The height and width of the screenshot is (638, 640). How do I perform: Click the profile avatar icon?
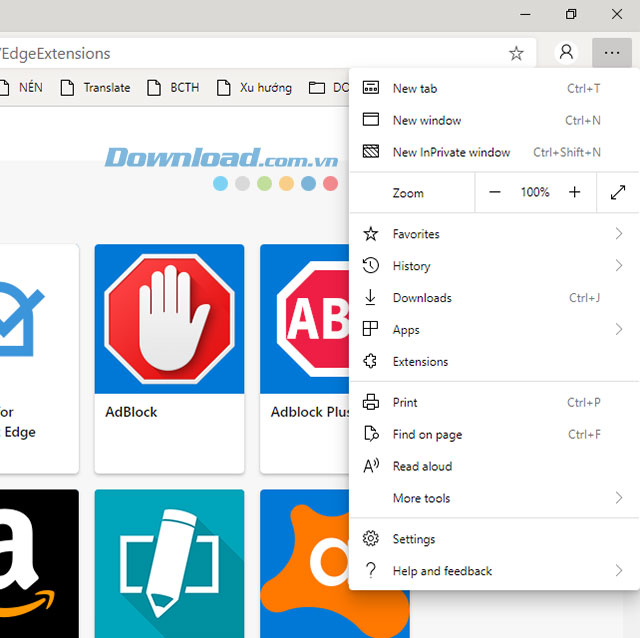coord(566,53)
